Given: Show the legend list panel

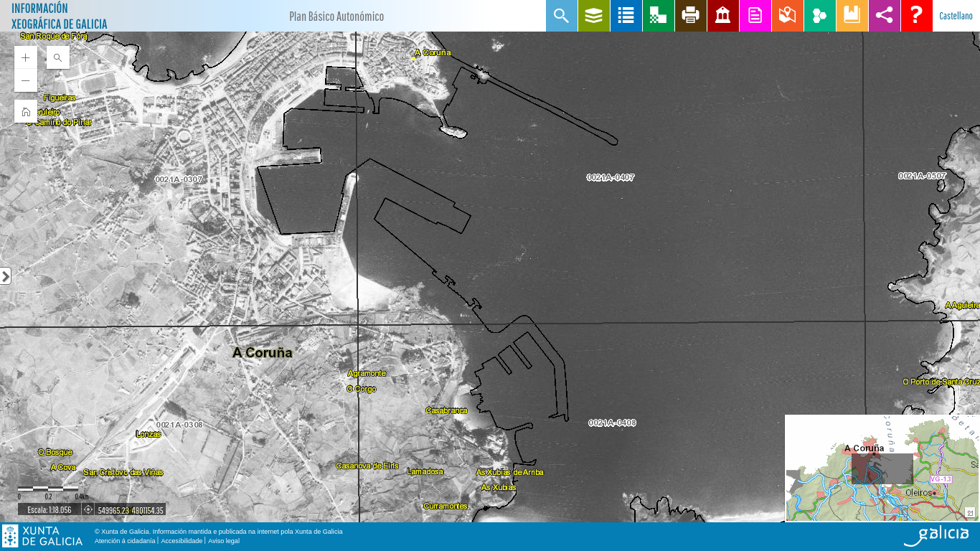Looking at the screenshot, I should tap(626, 16).
